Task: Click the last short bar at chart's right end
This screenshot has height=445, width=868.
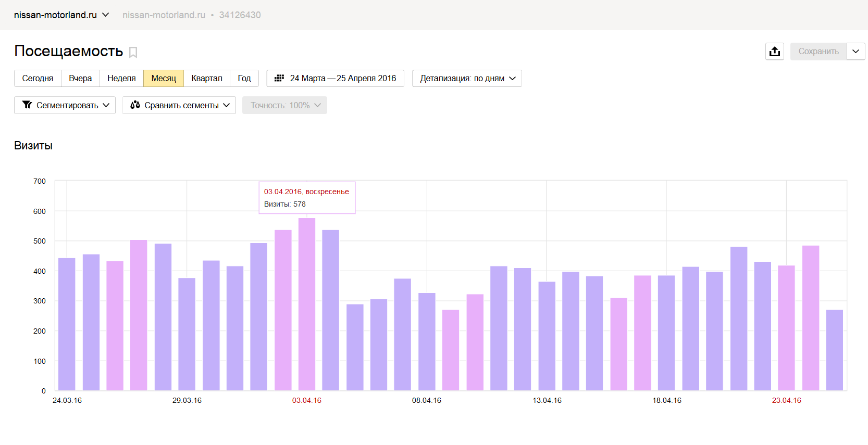Action: point(835,350)
